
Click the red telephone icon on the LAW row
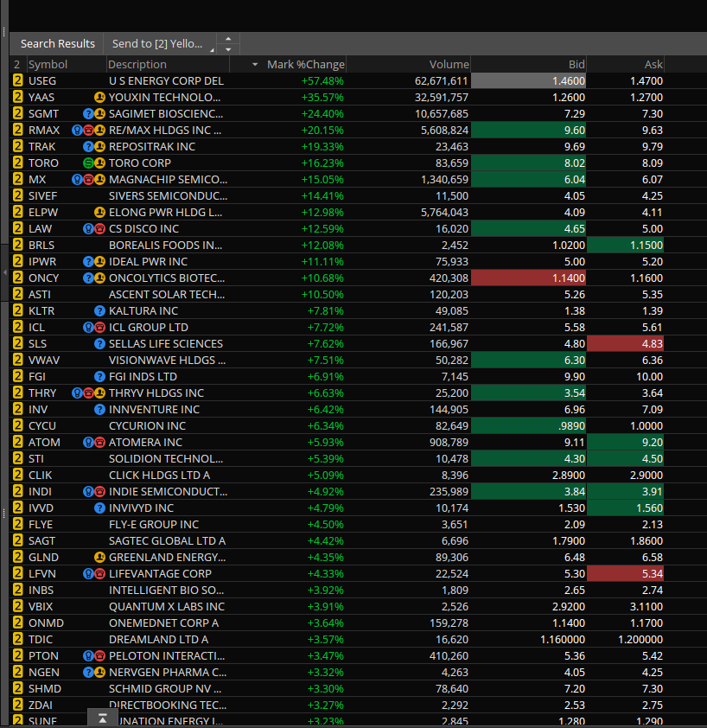(x=99, y=229)
